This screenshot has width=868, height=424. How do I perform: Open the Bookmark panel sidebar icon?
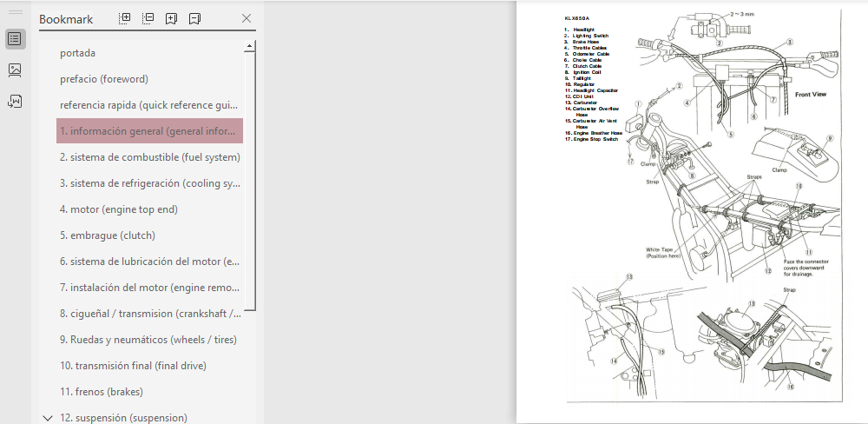click(x=15, y=39)
